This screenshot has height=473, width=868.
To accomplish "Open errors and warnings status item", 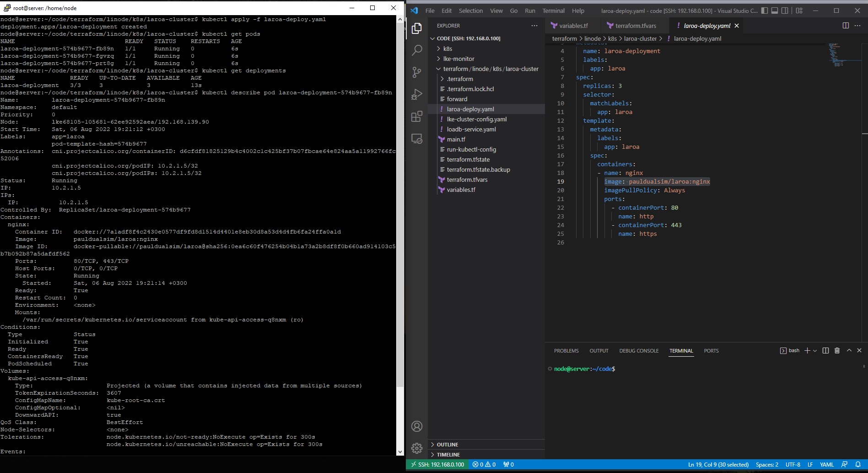I will [x=484, y=464].
